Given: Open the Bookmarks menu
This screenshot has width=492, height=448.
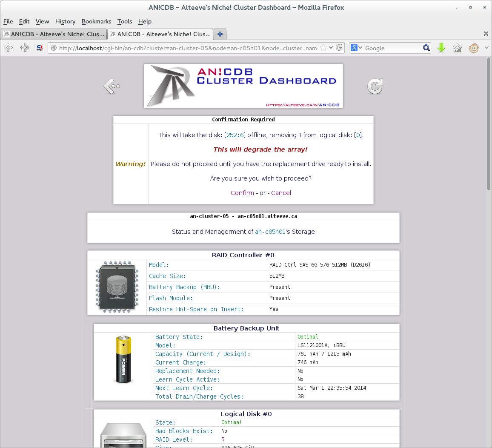Looking at the screenshot, I should coord(96,21).
